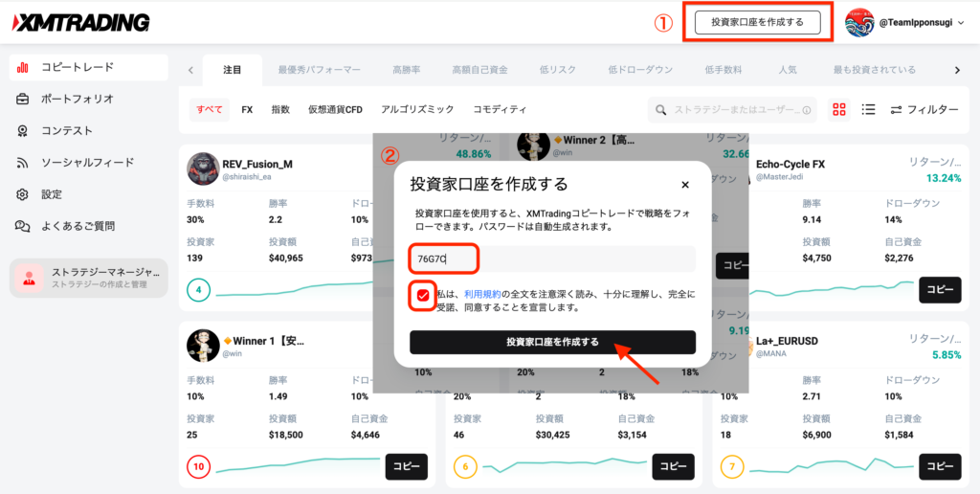Copy the Winner 1 strategy
The width and height of the screenshot is (980, 494).
point(406,466)
